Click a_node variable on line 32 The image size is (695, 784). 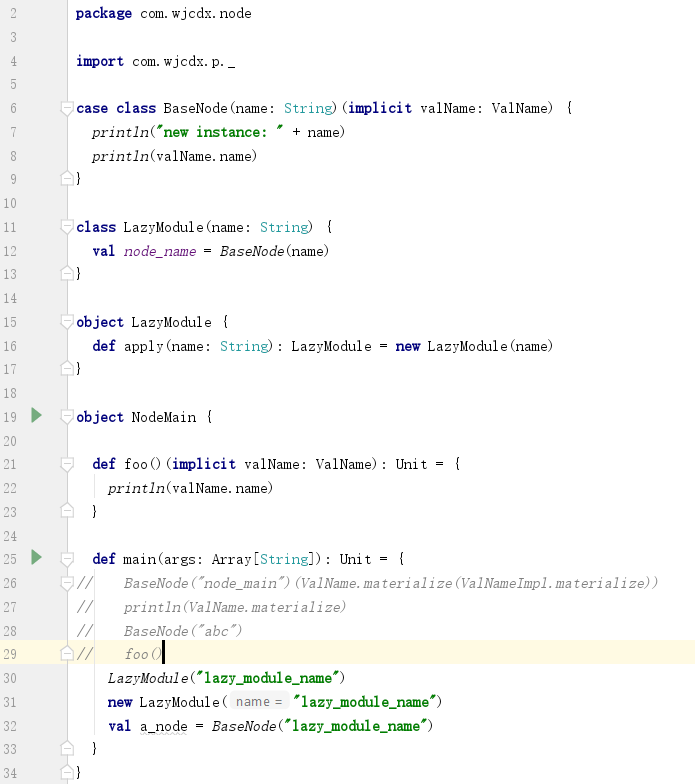pyautogui.click(x=164, y=726)
